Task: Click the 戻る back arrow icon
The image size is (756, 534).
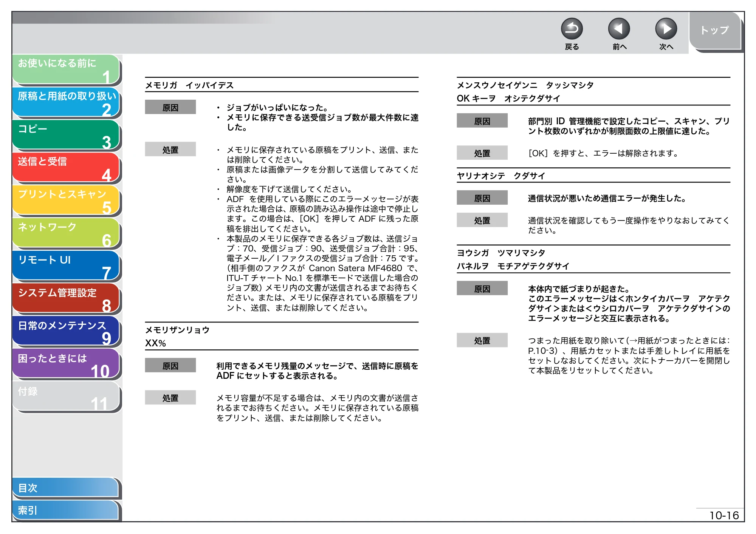Action: (572, 29)
